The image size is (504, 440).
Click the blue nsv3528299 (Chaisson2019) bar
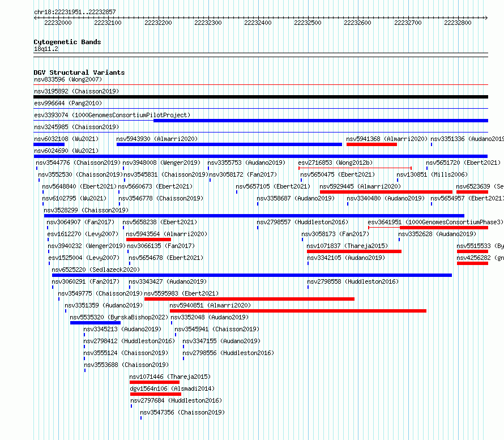[x=254, y=216]
